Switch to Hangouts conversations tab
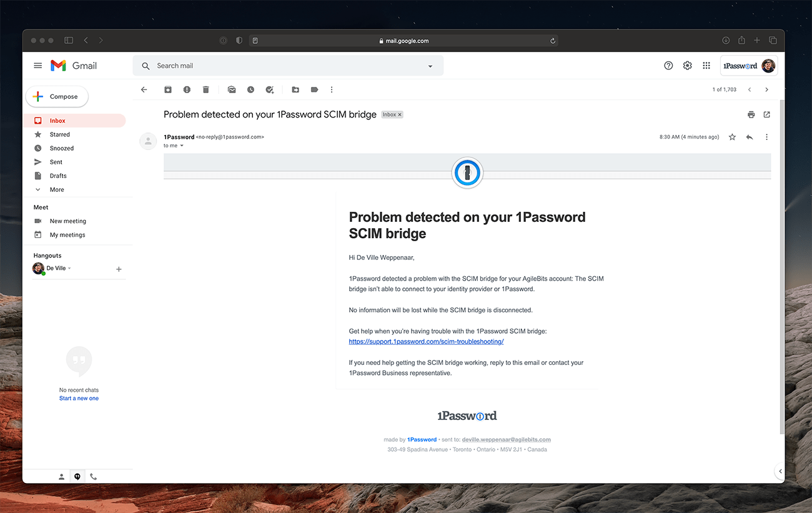This screenshot has height=513, width=812. [x=77, y=476]
